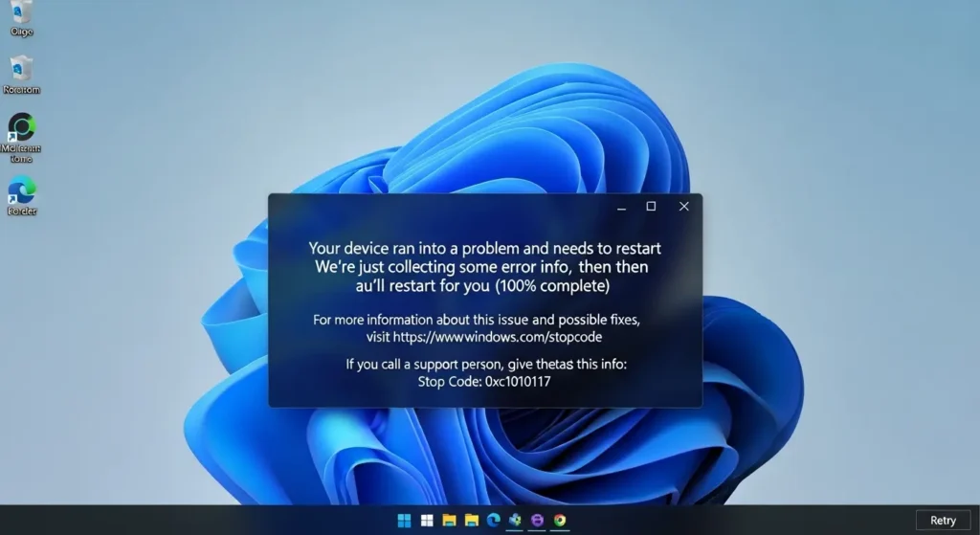The width and height of the screenshot is (980, 535).
Task: Open the white four-square grid taskbar icon
Action: [x=427, y=521]
